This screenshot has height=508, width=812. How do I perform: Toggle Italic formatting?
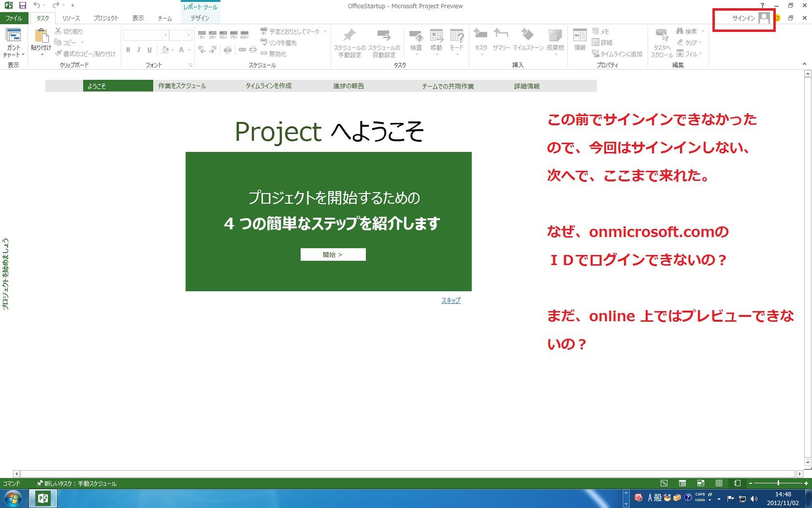pos(139,49)
